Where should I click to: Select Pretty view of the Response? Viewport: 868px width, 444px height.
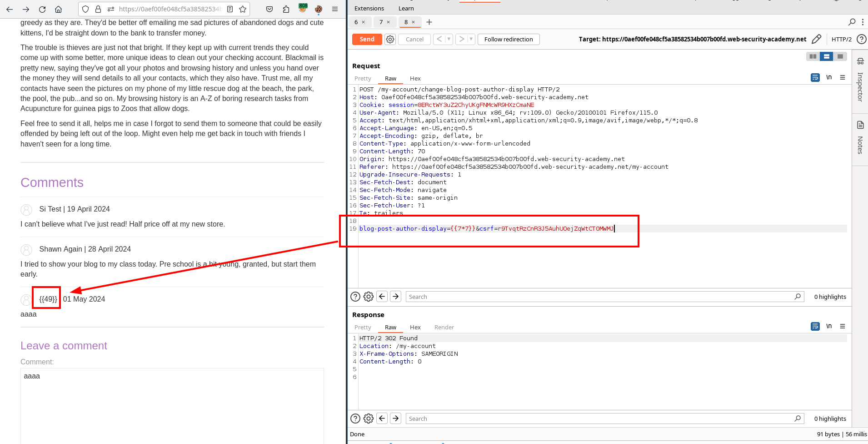(363, 328)
